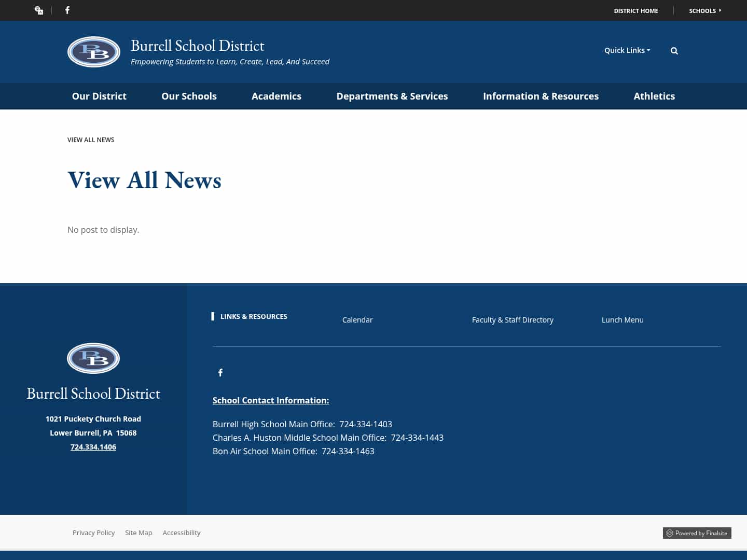Go to District Home
Viewport: 747px width, 560px height.
[636, 11]
